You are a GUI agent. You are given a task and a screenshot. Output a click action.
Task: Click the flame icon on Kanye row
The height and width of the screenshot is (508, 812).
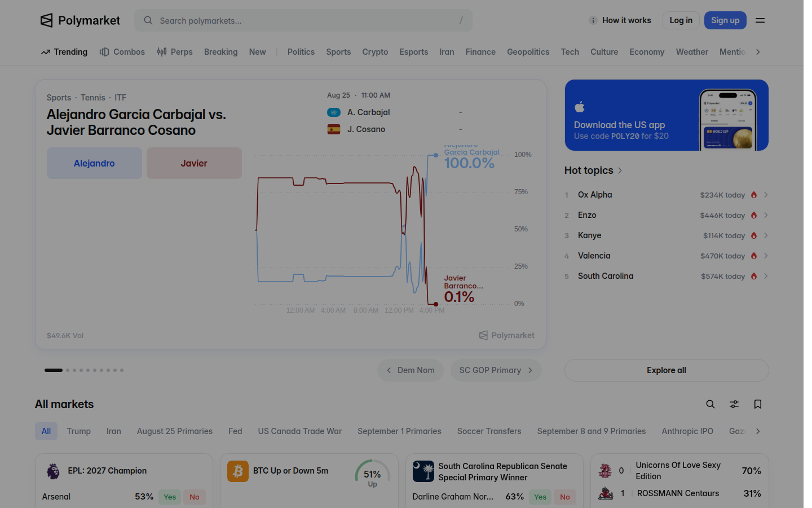click(754, 235)
